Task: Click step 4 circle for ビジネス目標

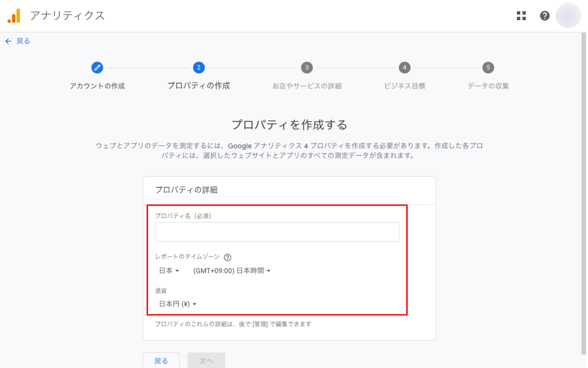Action: 404,67
